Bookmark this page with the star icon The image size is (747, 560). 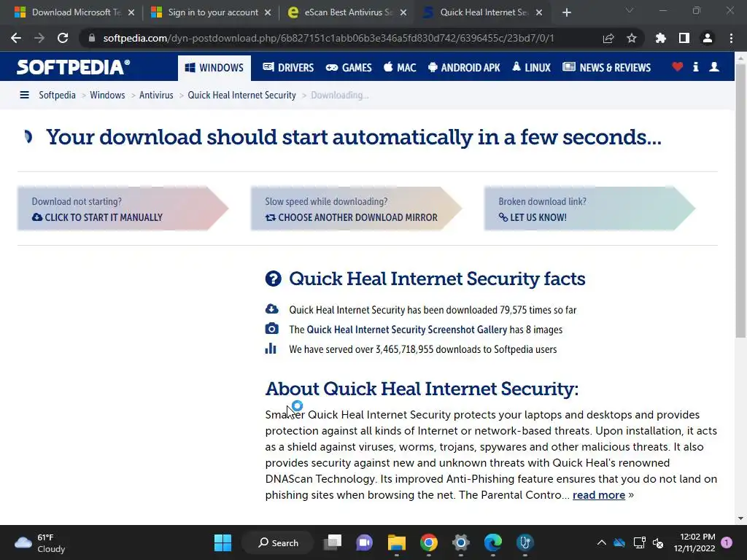[x=631, y=38]
